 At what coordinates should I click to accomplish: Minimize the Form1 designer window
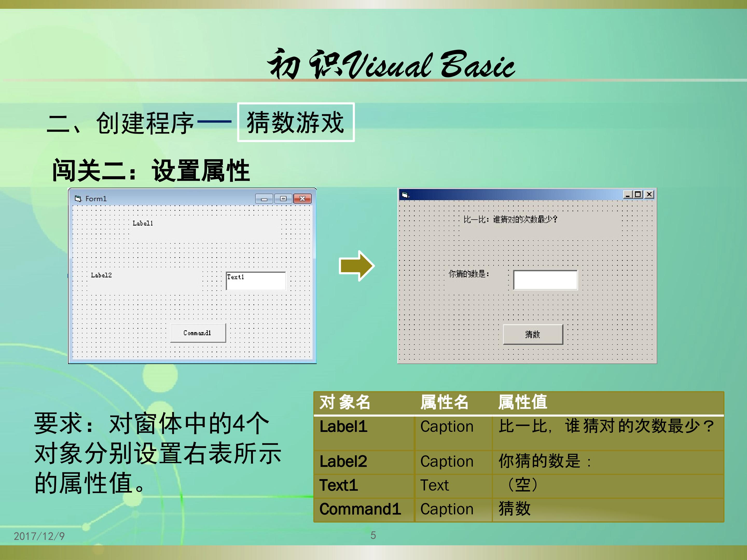tap(264, 199)
